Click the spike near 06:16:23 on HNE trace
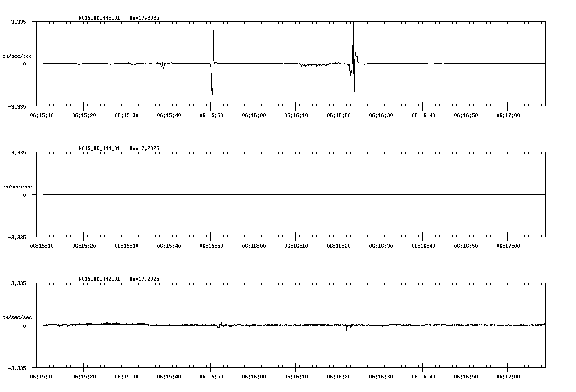 [353, 59]
